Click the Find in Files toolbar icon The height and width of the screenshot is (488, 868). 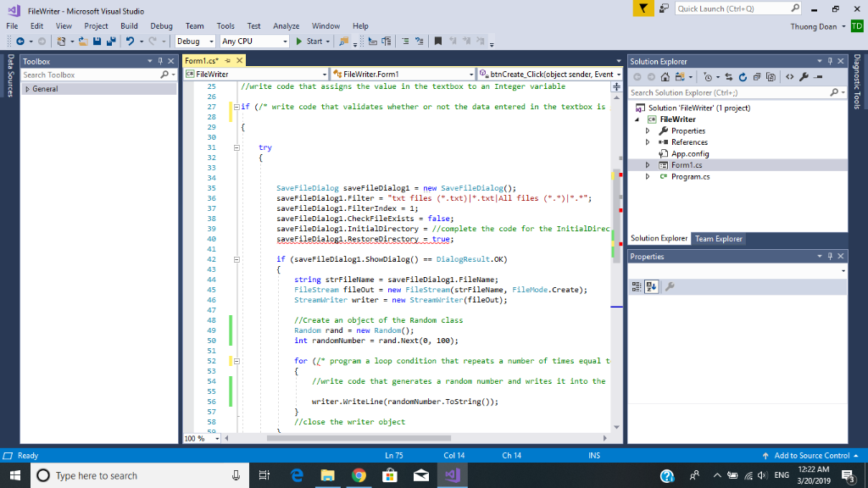(x=344, y=42)
